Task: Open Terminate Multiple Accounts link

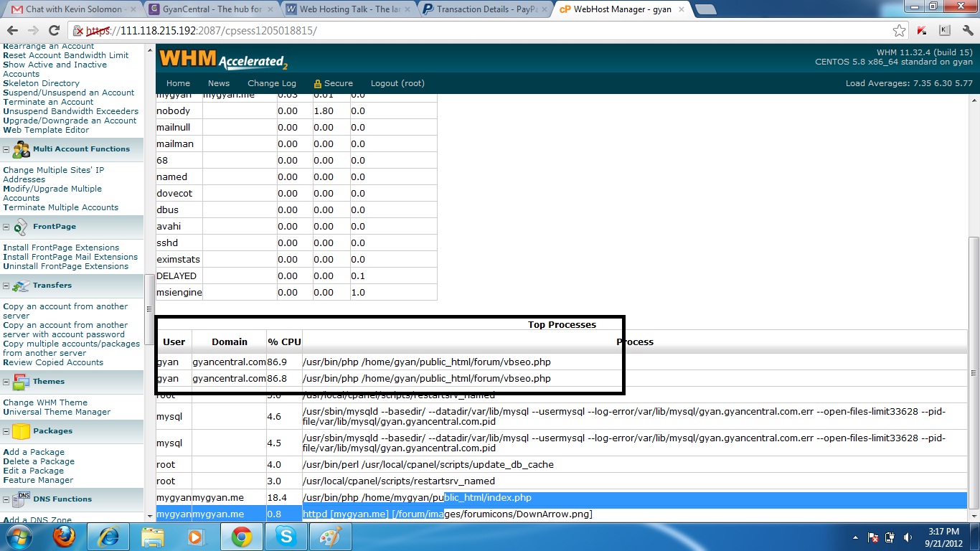Action: click(61, 207)
